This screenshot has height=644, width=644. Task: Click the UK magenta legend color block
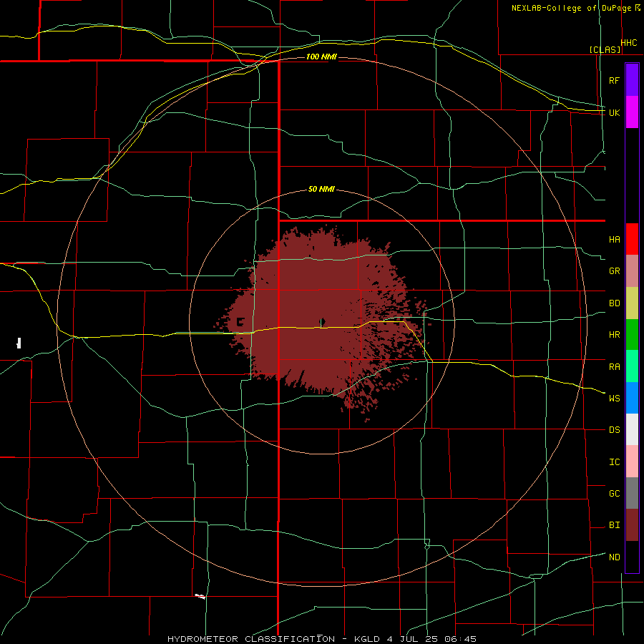click(x=632, y=112)
